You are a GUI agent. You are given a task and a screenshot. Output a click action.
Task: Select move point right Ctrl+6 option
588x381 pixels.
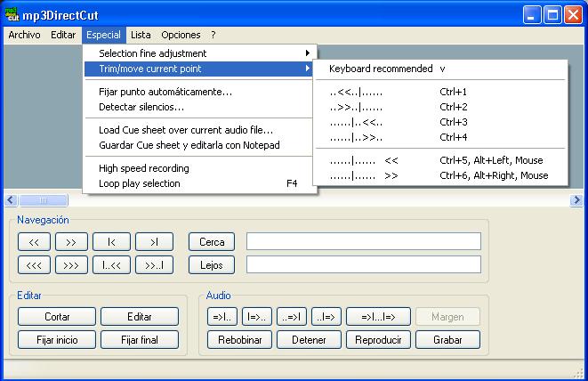tap(440, 175)
